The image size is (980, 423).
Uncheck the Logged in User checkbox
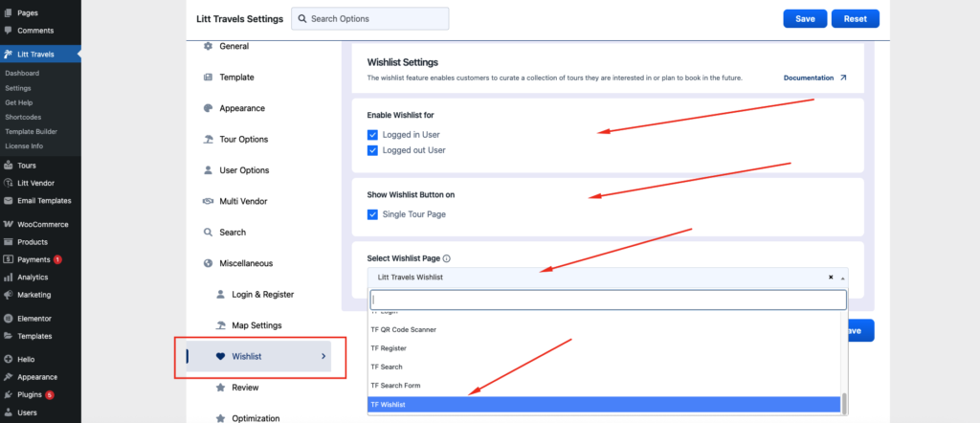click(x=373, y=135)
